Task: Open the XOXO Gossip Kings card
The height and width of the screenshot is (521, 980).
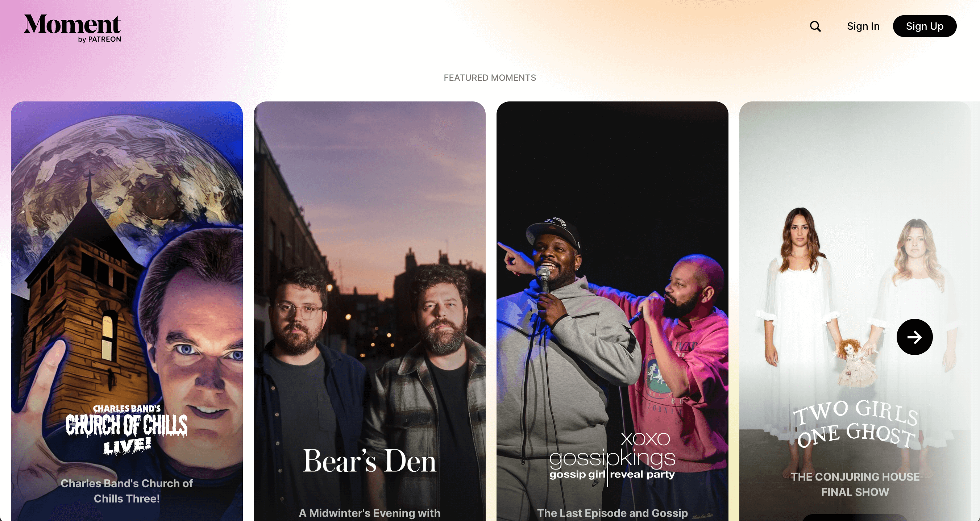Action: coord(612,228)
